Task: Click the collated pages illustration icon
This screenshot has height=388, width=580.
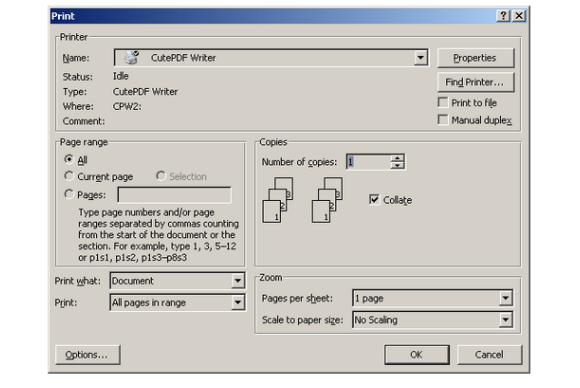Action: coord(327,200)
